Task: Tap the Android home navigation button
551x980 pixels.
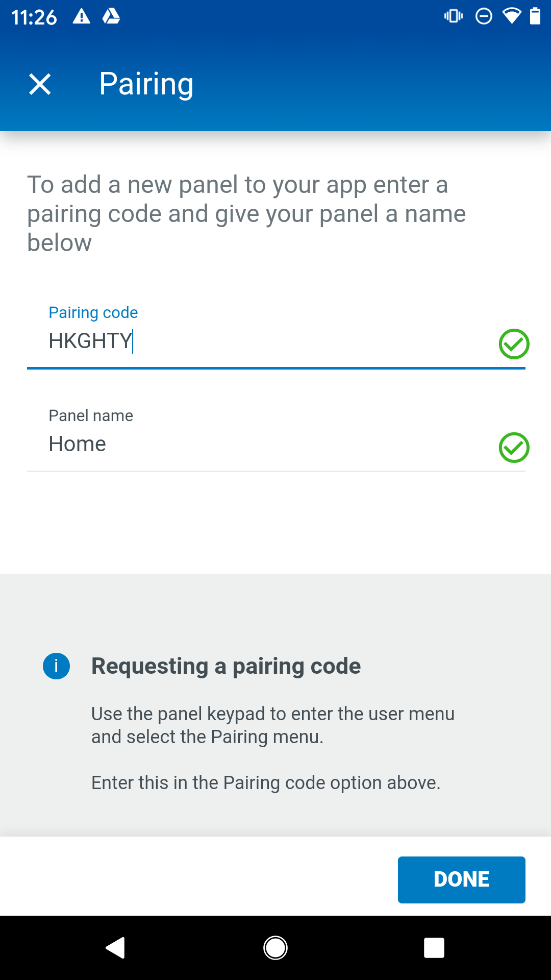Action: 275,948
